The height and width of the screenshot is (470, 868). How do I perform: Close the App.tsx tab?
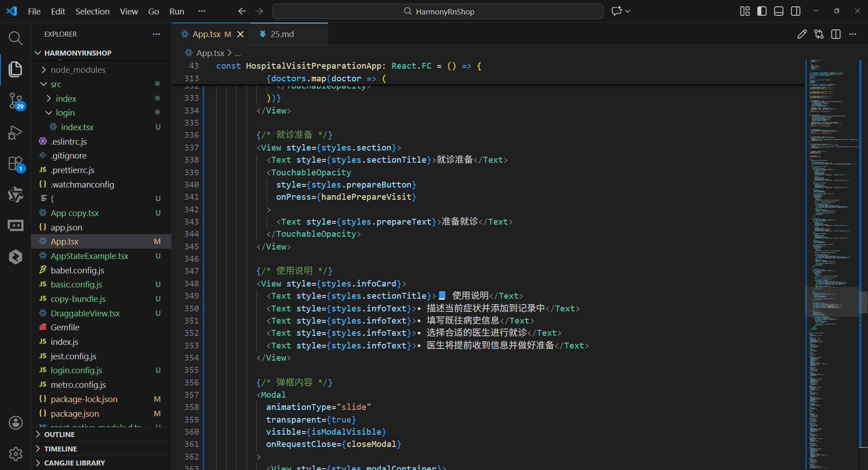pos(241,34)
